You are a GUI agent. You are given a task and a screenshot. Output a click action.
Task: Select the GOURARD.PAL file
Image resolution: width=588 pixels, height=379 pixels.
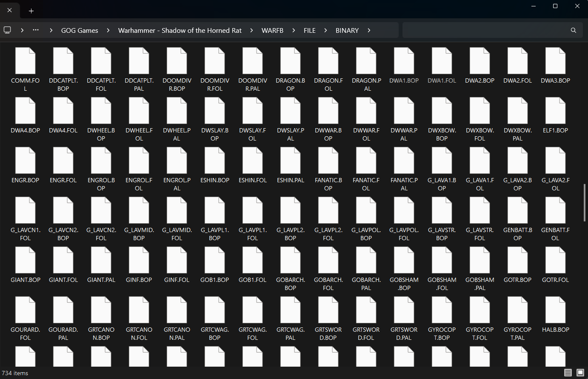(63, 319)
